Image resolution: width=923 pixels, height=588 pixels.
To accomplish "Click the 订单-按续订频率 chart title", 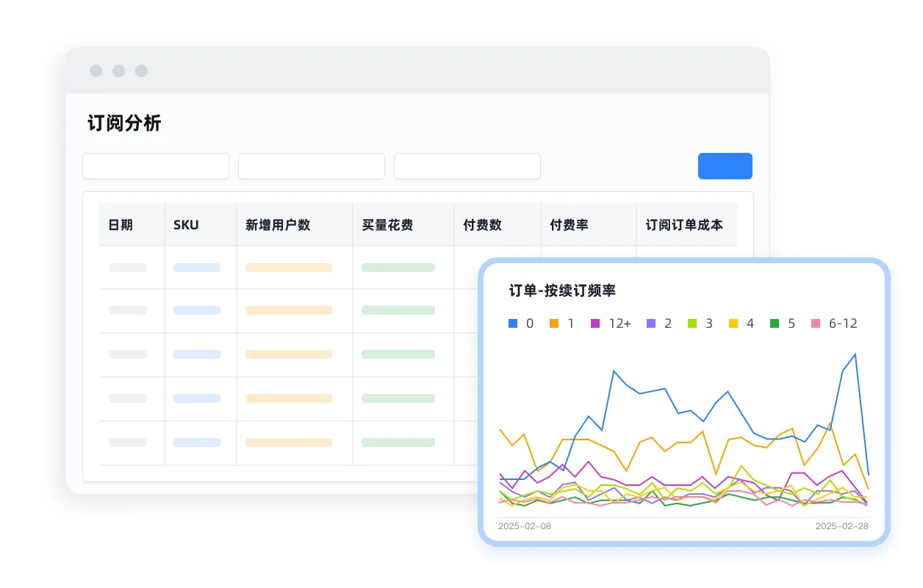I will tap(562, 291).
